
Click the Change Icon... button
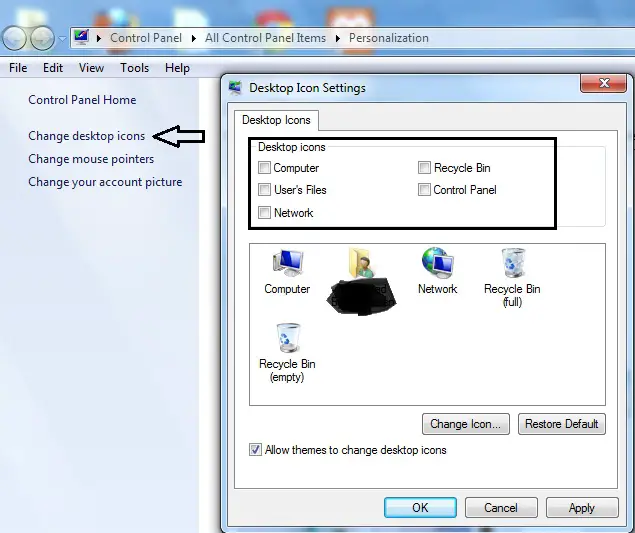(x=466, y=424)
